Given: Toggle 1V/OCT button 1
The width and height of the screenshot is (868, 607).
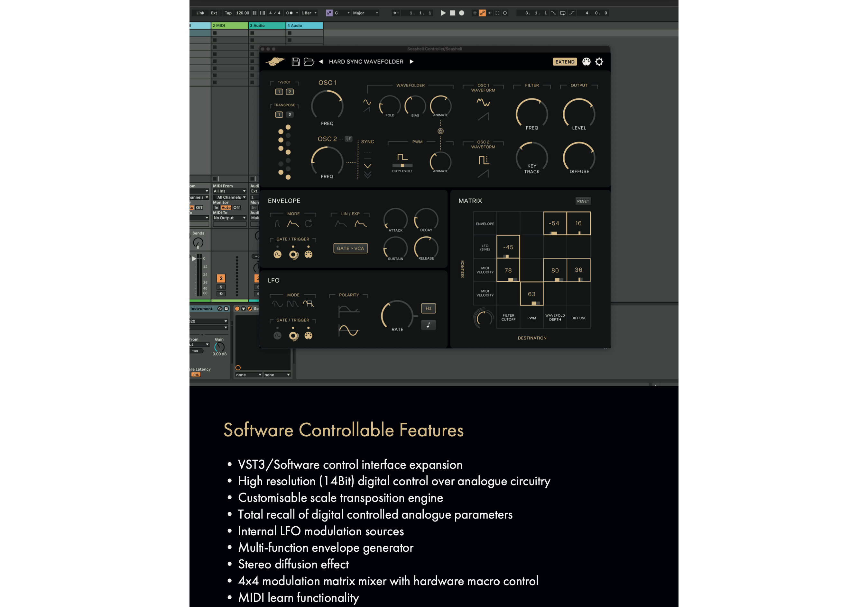Looking at the screenshot, I should tap(279, 92).
